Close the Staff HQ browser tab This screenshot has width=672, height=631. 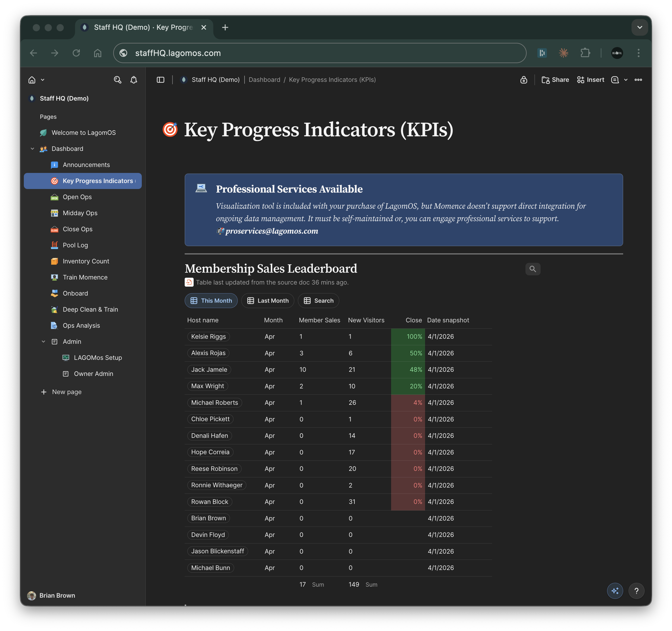point(203,27)
